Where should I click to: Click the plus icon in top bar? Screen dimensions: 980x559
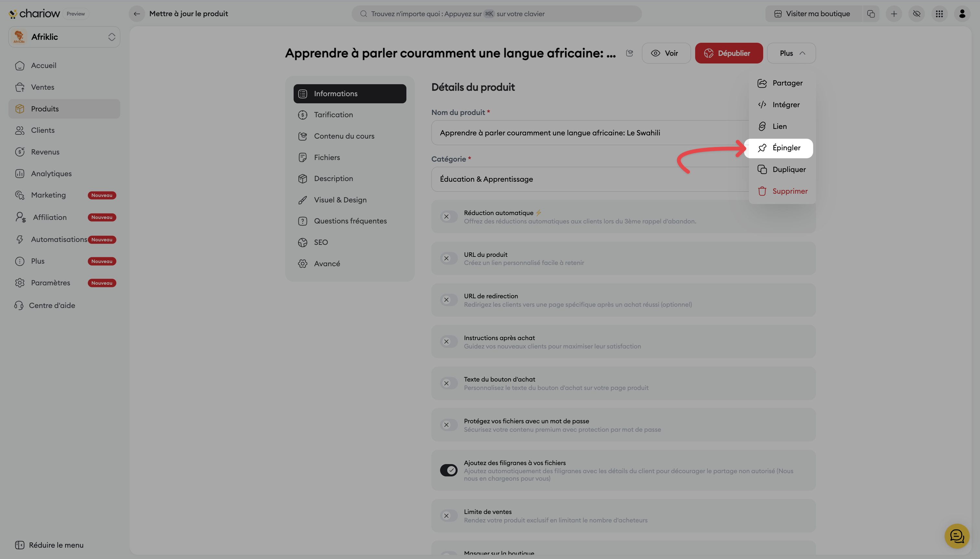894,14
